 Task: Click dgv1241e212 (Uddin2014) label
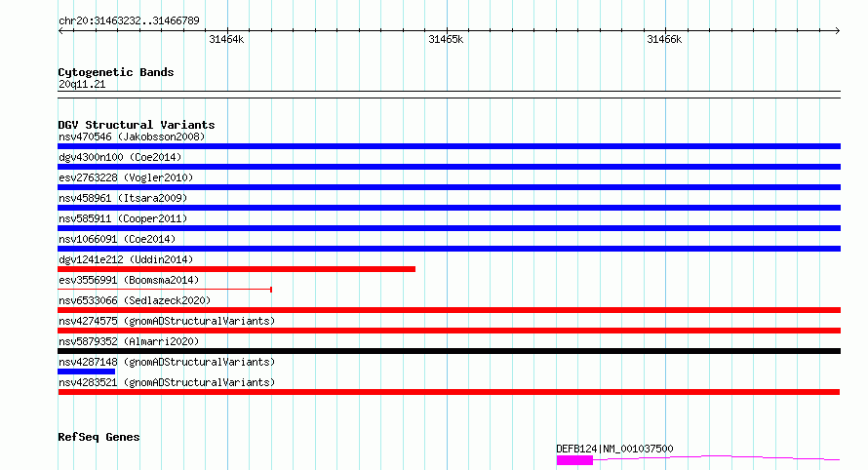pos(126,259)
